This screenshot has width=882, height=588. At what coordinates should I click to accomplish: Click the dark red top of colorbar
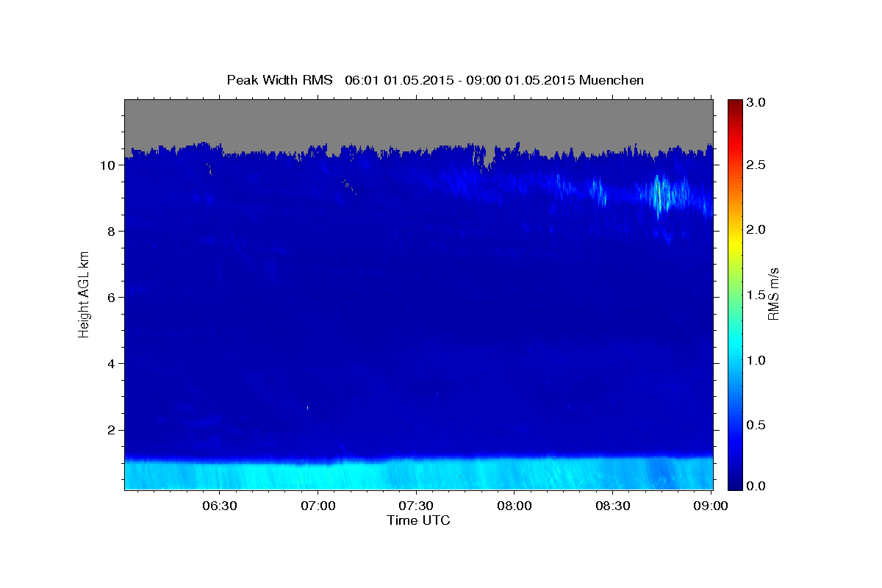(734, 107)
